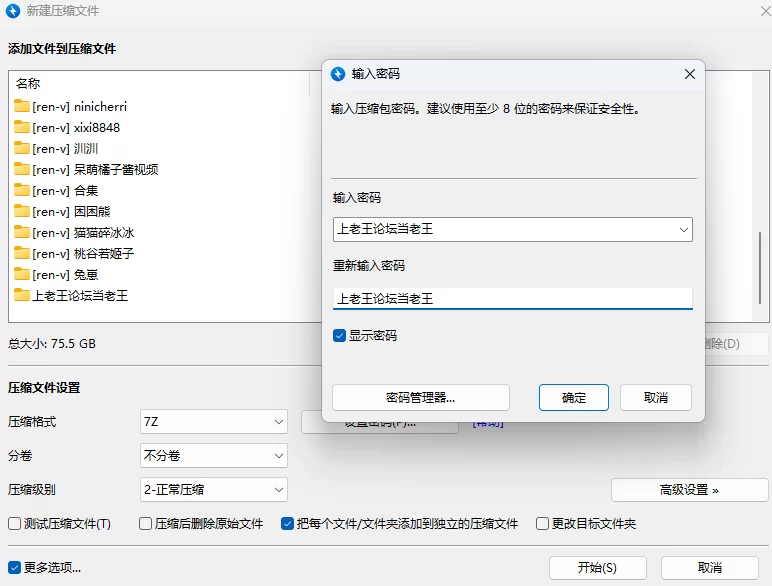Screen dimensions: 772x586
Task: Click the folder icon of [ren-v] 洲洲
Action: point(22,148)
